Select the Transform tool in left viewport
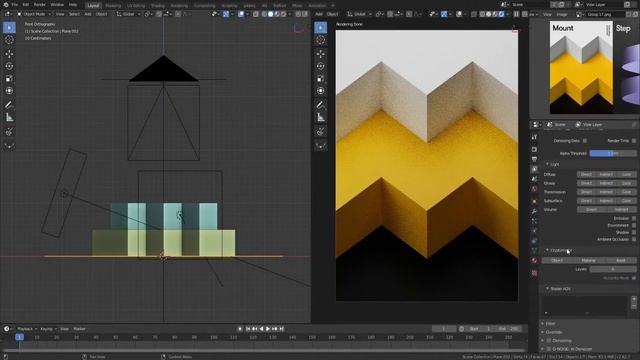This screenshot has height=360, width=640. [9, 91]
